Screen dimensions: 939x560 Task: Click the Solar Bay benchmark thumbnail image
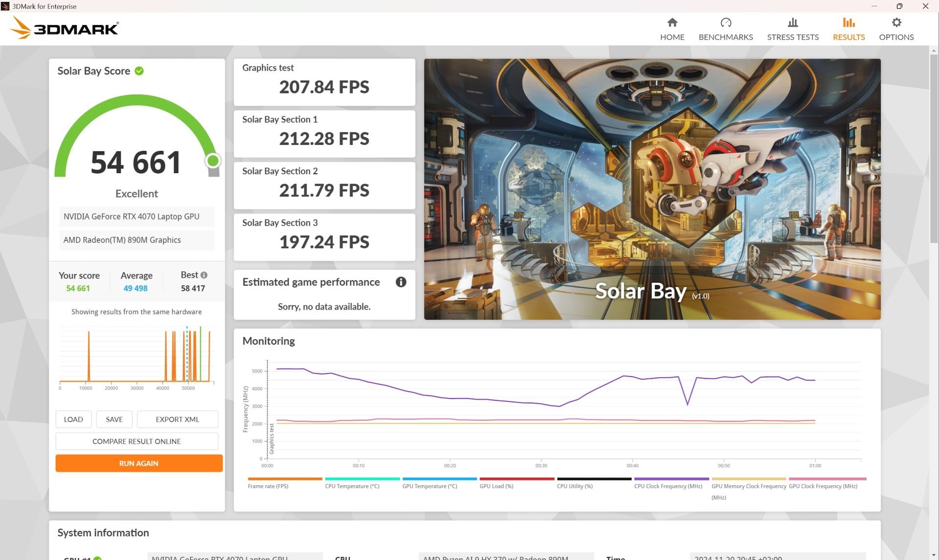pos(652,189)
